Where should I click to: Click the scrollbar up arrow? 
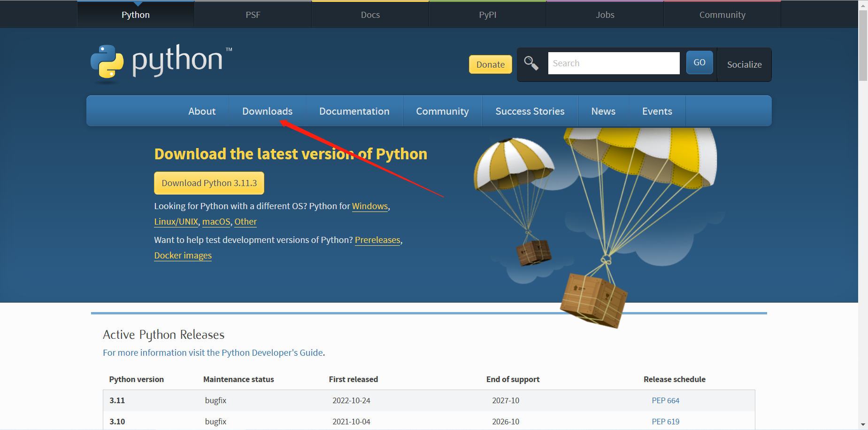tap(863, 5)
